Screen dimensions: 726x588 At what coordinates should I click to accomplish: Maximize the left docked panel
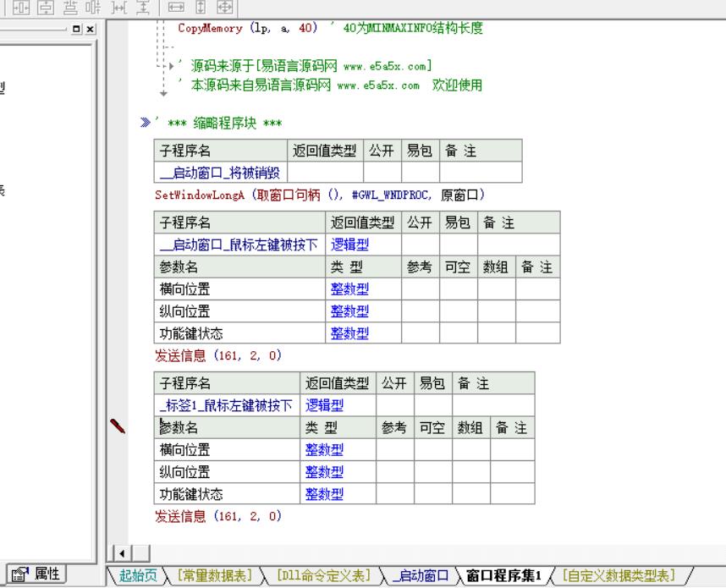point(76,29)
